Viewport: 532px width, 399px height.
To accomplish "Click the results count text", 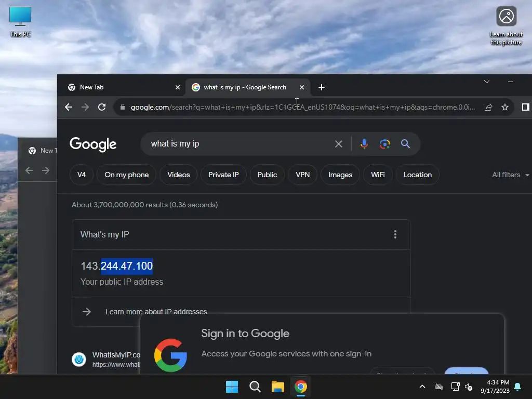I will click(145, 205).
